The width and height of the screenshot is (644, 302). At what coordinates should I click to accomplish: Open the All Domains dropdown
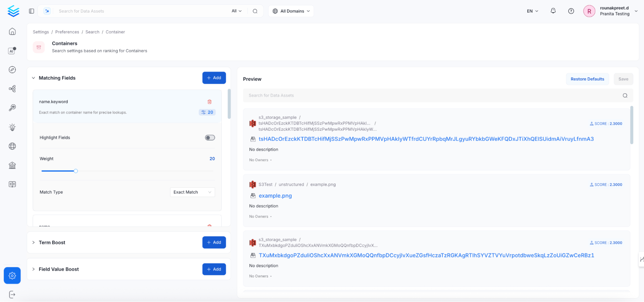(x=291, y=11)
